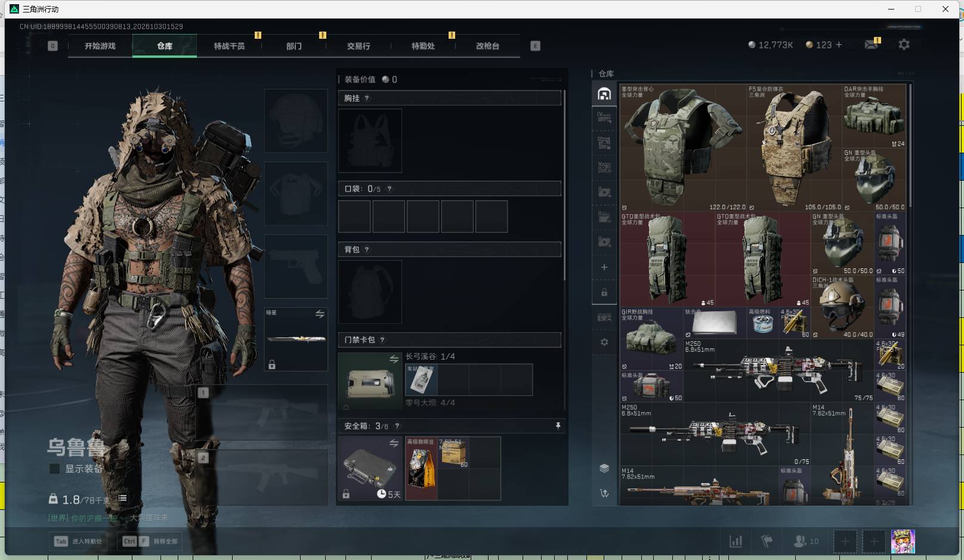Click the 进入特勤处 button

pos(78,541)
